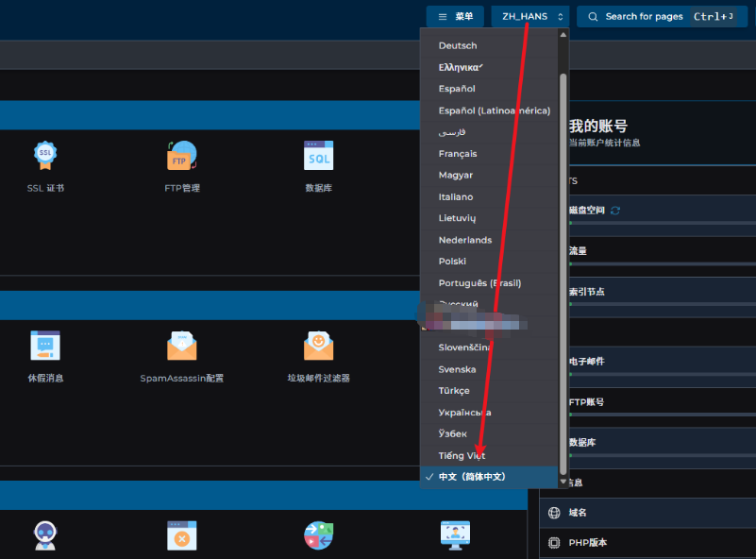Choose the checked 中文 (简体中文) option
The height and width of the screenshot is (559, 756).
pos(472,477)
